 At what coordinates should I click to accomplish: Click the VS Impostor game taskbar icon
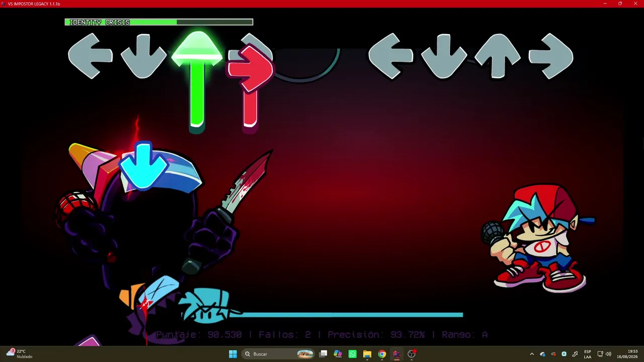[396, 354]
